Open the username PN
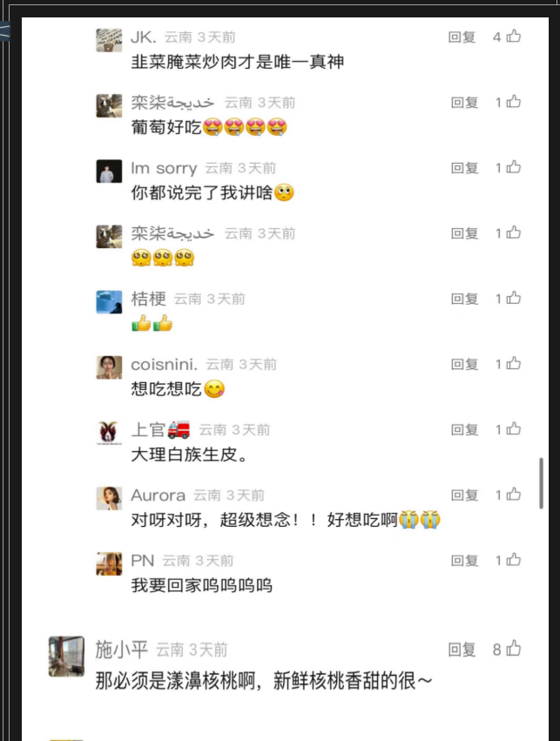The width and height of the screenshot is (560, 741). click(x=143, y=561)
